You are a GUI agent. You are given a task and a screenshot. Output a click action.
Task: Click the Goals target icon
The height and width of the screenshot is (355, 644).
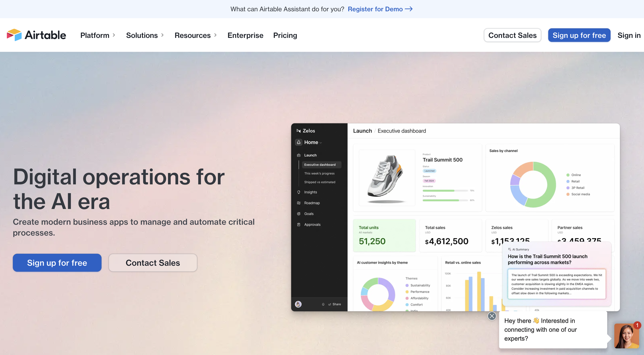pyautogui.click(x=299, y=214)
